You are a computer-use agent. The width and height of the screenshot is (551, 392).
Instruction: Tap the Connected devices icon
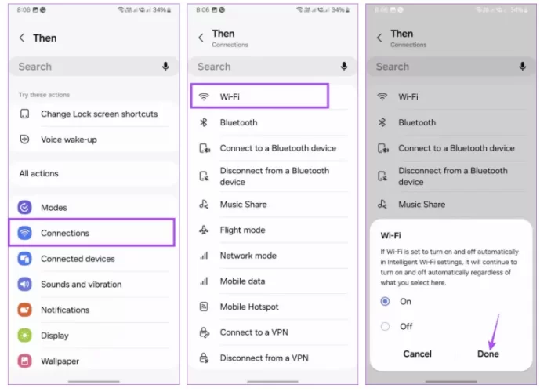24,259
